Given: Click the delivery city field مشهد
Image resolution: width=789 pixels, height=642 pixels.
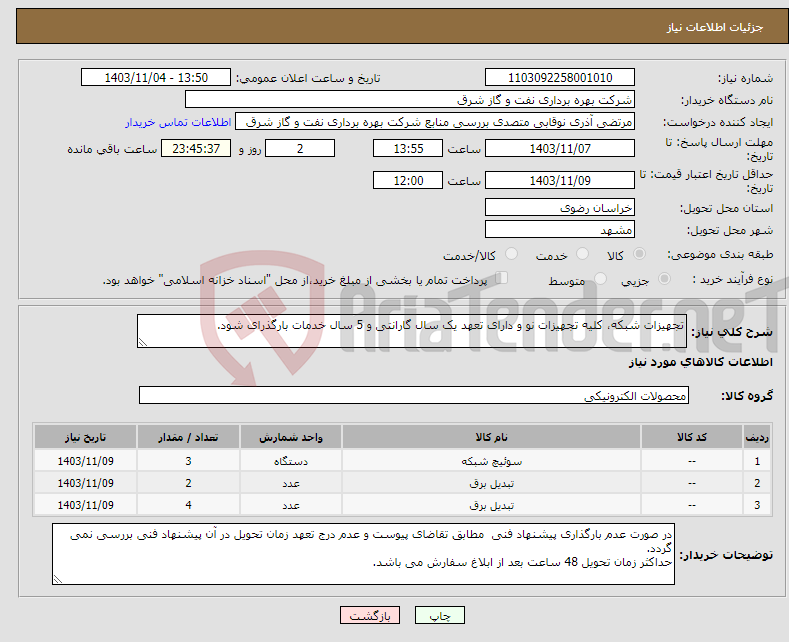Looking at the screenshot, I should click(x=560, y=229).
